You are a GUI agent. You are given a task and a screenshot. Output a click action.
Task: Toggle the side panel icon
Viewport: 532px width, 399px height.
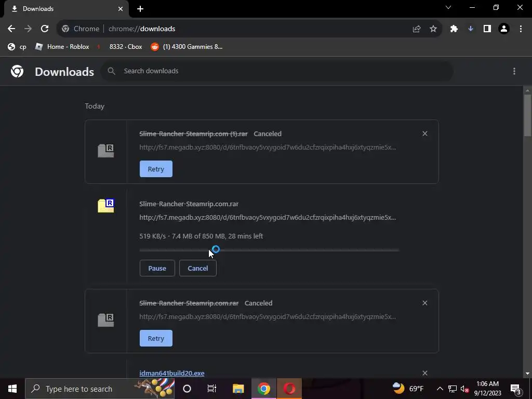coord(487,29)
